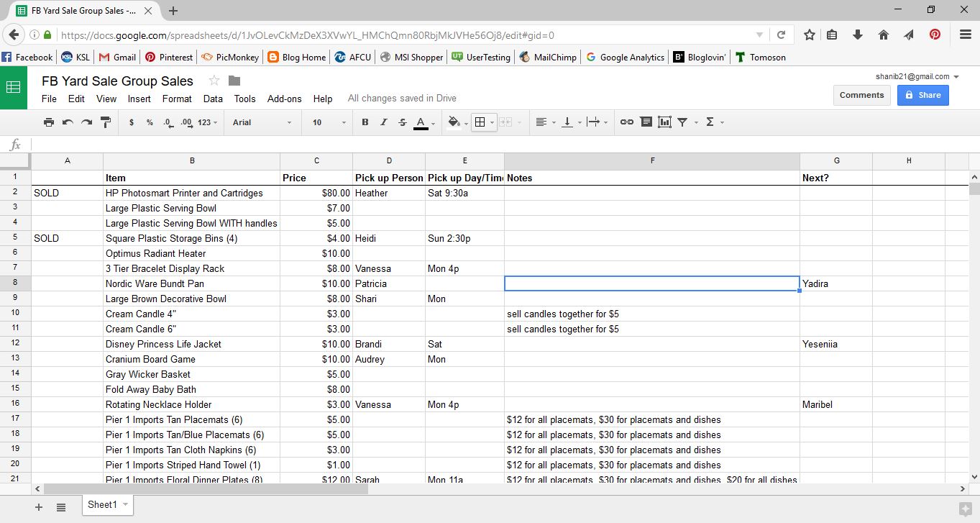Open the Sheet1 tab menu
980x523 pixels.
(124, 505)
